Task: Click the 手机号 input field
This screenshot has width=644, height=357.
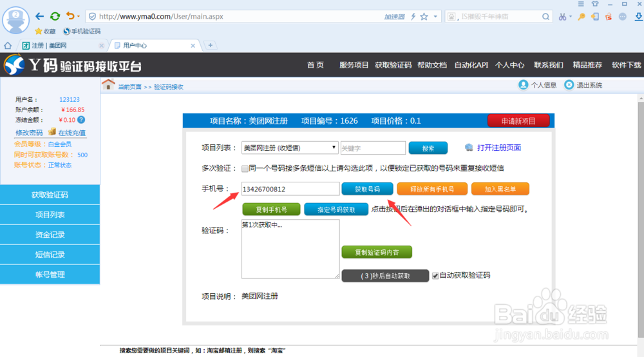Action: pyautogui.click(x=290, y=189)
